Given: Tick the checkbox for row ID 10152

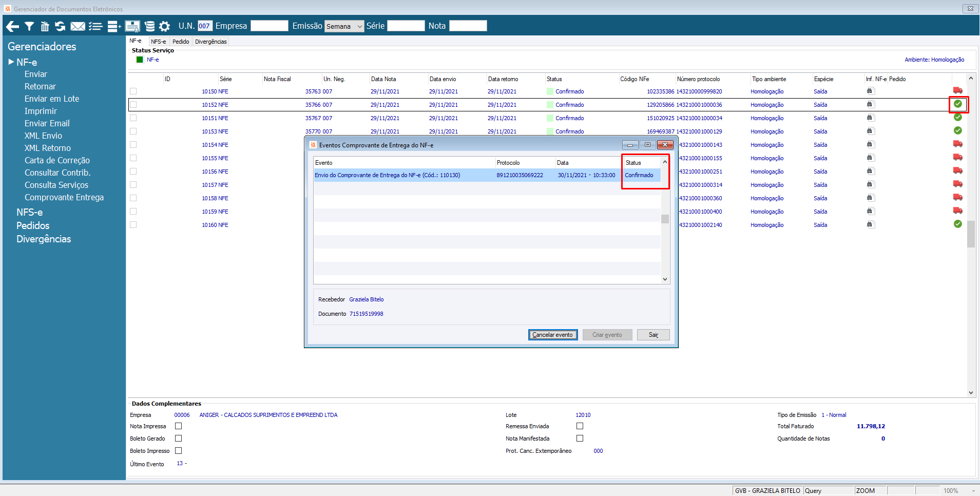Looking at the screenshot, I should coord(133,105).
